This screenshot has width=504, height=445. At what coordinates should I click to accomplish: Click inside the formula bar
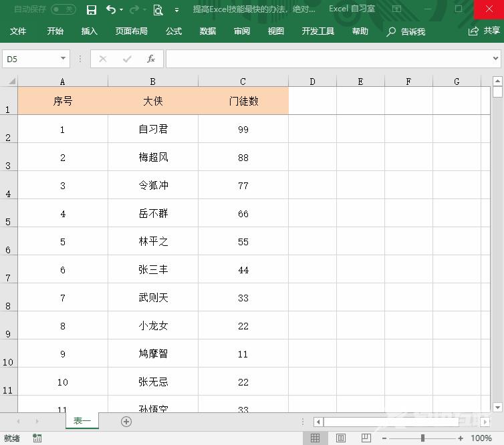pyautogui.click(x=328, y=59)
